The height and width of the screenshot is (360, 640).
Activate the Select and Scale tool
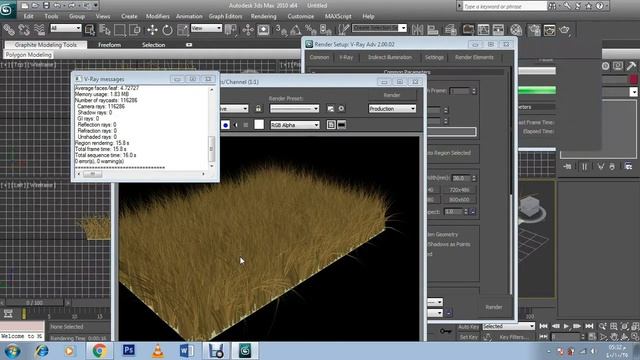[182, 30]
